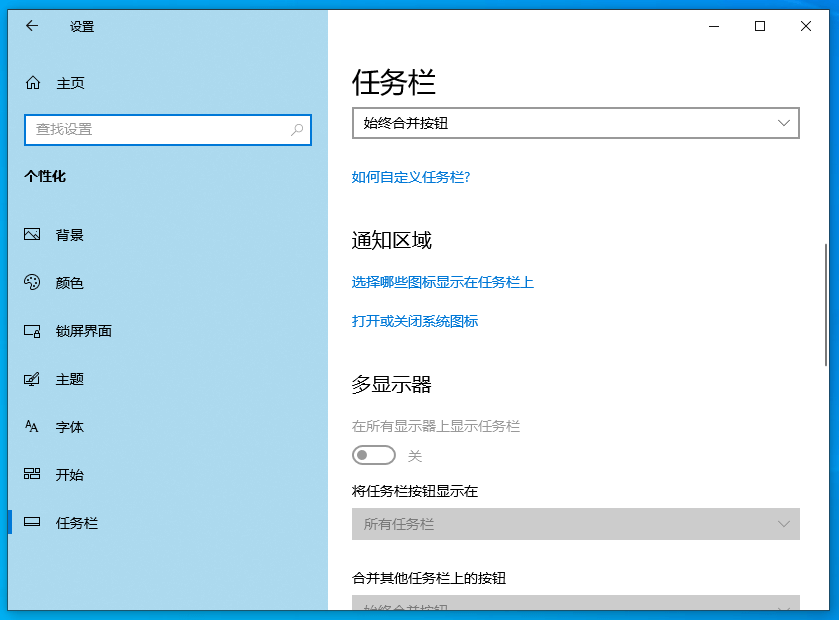
Task: Select the 字体 font icon
Action: [x=33, y=427]
